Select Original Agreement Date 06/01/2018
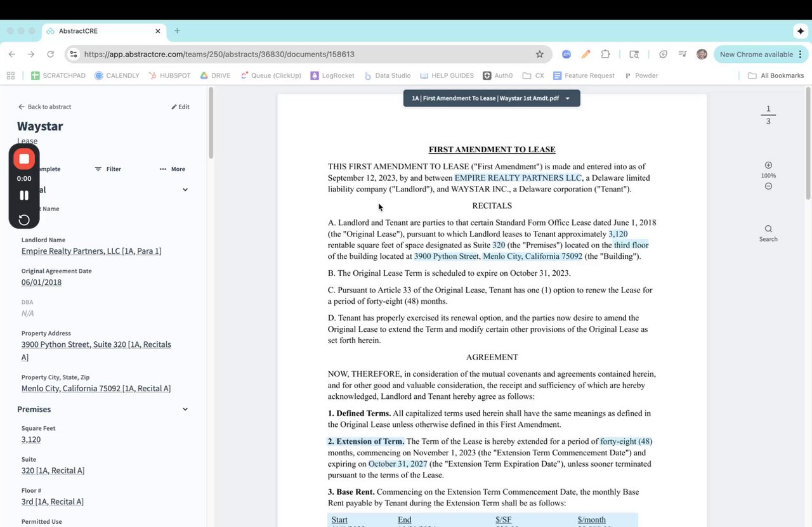Viewport: 812px width, 527px height. coord(41,282)
